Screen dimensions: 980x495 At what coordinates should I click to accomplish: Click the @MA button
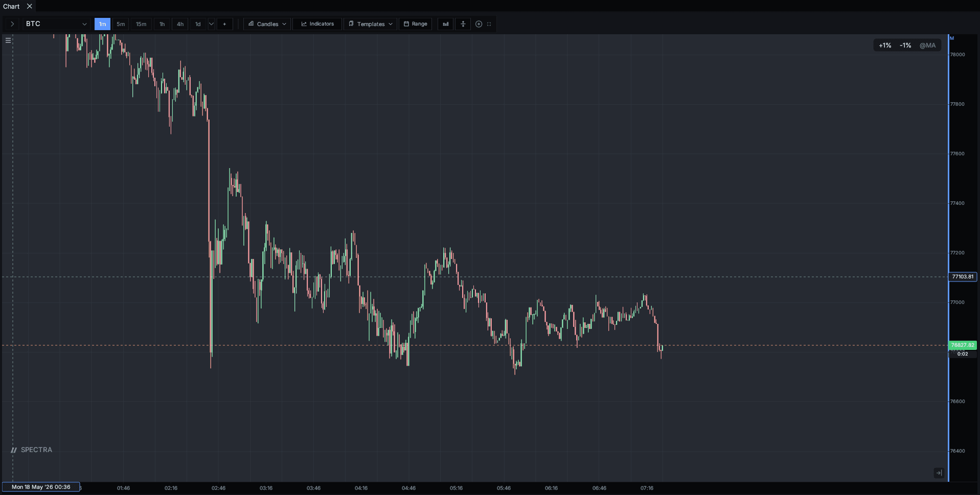click(928, 45)
